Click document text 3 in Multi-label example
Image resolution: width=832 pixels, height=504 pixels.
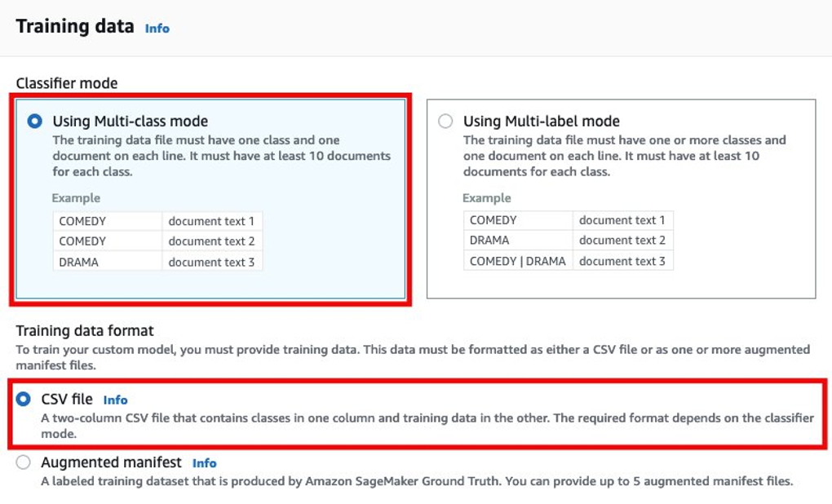click(622, 261)
